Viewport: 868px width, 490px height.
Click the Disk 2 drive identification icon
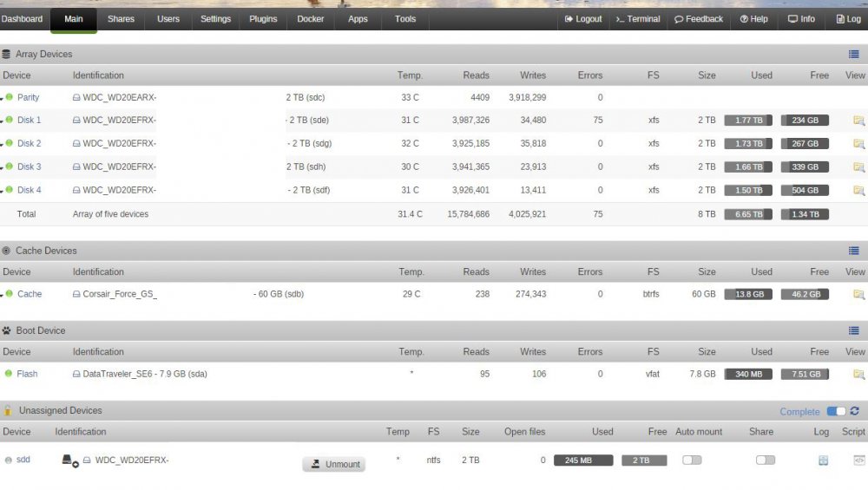coord(76,143)
